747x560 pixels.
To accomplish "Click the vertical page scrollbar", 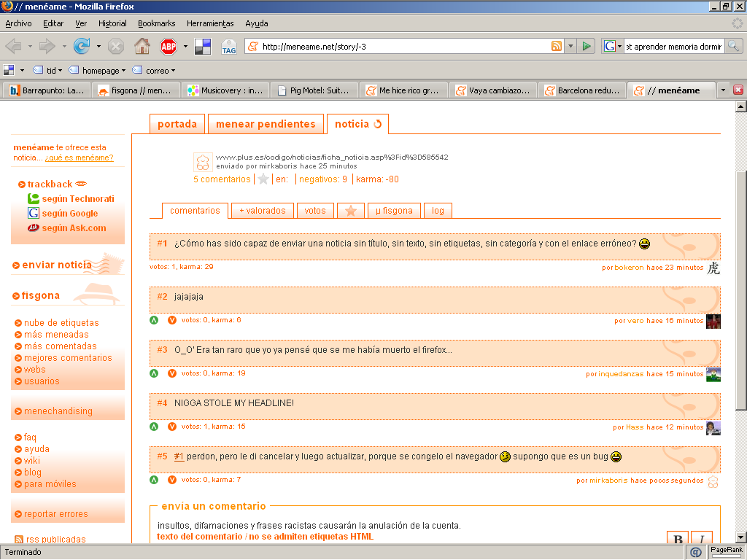I will coord(740,292).
